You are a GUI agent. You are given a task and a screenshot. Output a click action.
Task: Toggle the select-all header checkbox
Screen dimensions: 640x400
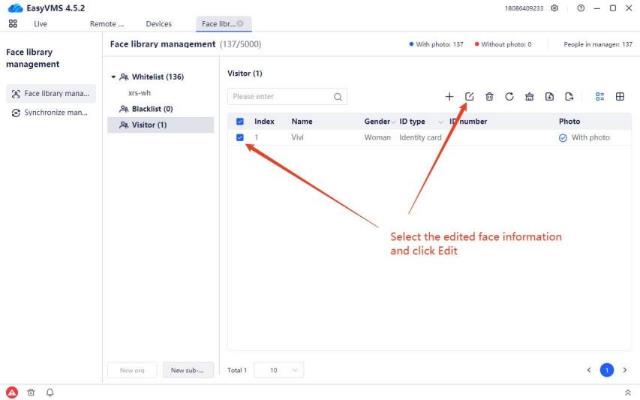(x=240, y=121)
